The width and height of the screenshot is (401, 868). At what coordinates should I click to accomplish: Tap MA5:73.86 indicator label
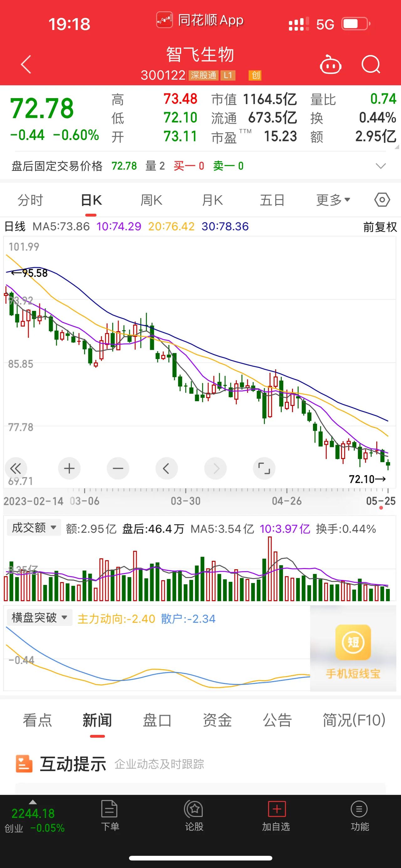pyautogui.click(x=61, y=226)
